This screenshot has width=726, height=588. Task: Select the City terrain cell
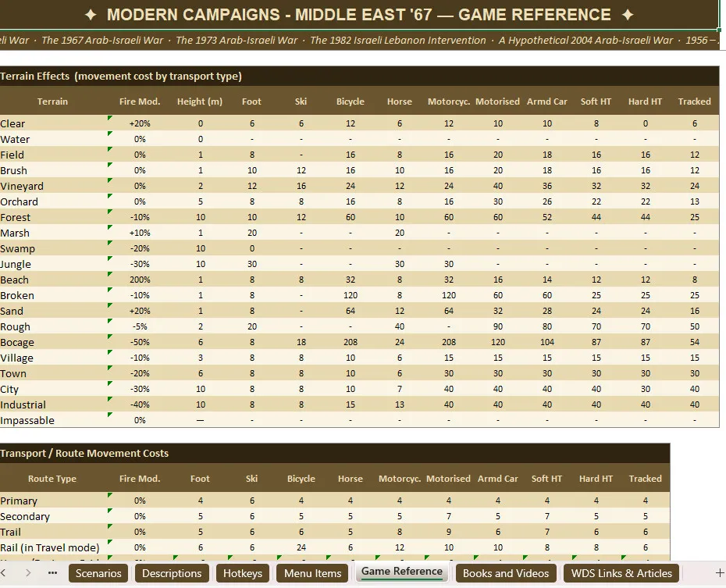tap(54, 390)
